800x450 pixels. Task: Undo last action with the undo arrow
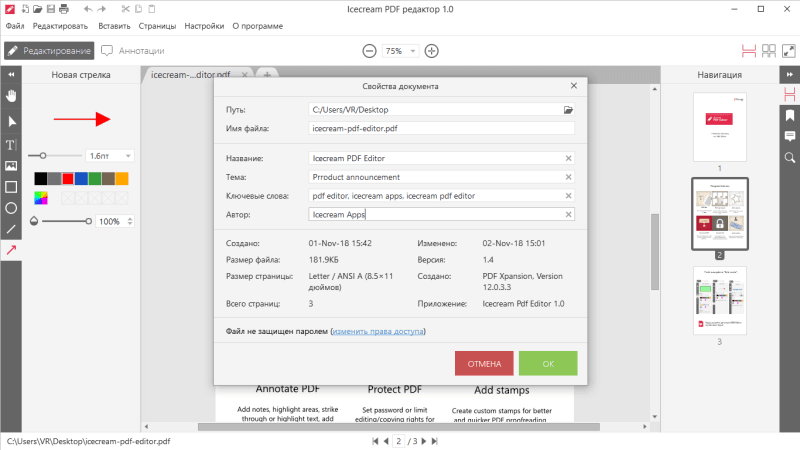click(x=88, y=9)
